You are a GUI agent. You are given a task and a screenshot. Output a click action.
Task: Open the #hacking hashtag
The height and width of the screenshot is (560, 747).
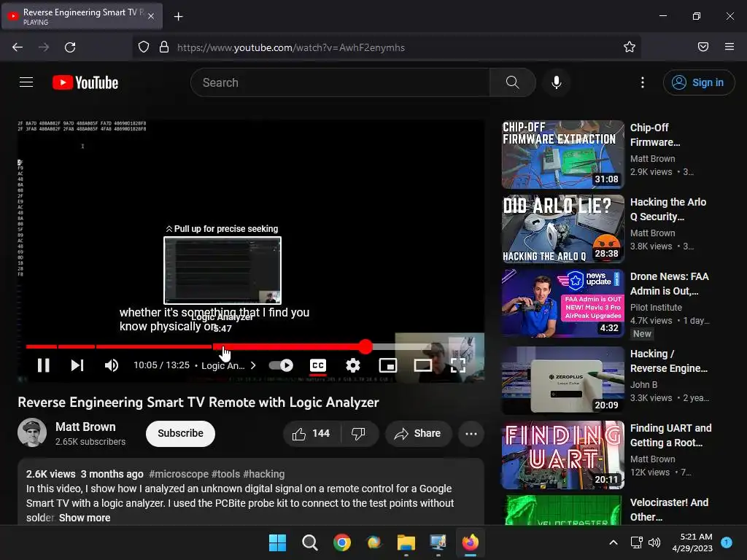tap(264, 474)
